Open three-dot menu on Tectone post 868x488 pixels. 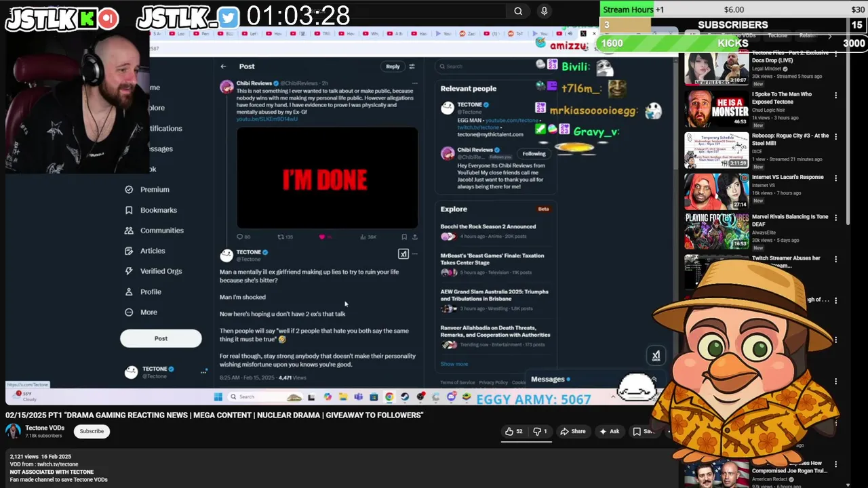(415, 254)
